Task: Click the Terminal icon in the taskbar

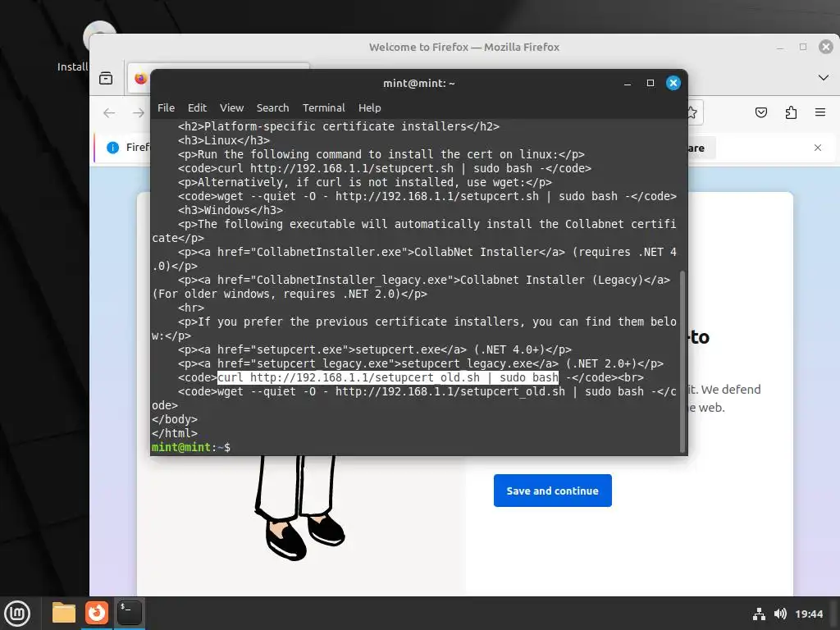Action: 129,613
